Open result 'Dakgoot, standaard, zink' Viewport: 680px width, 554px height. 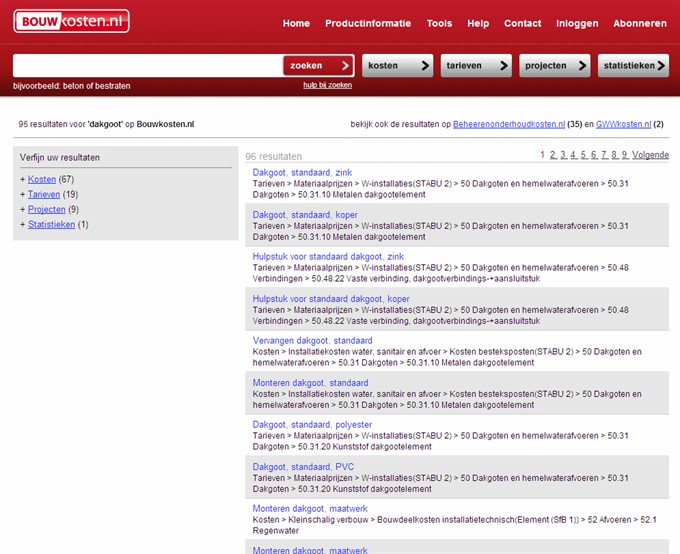pyautogui.click(x=302, y=172)
